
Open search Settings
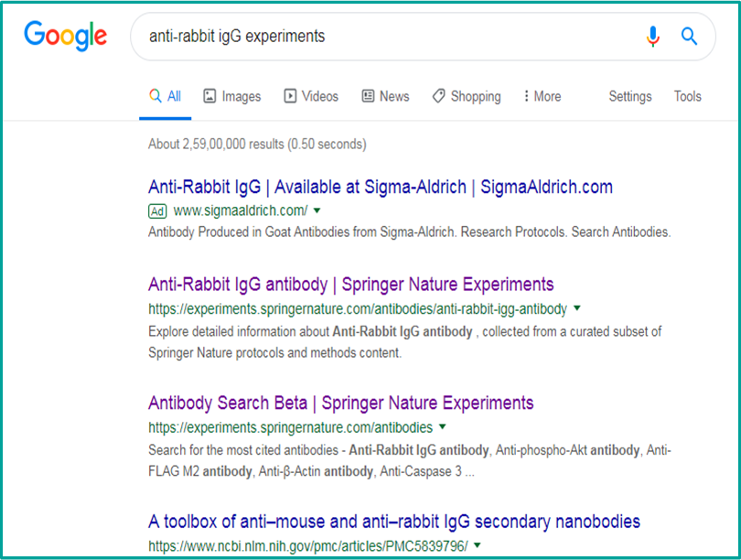(630, 96)
